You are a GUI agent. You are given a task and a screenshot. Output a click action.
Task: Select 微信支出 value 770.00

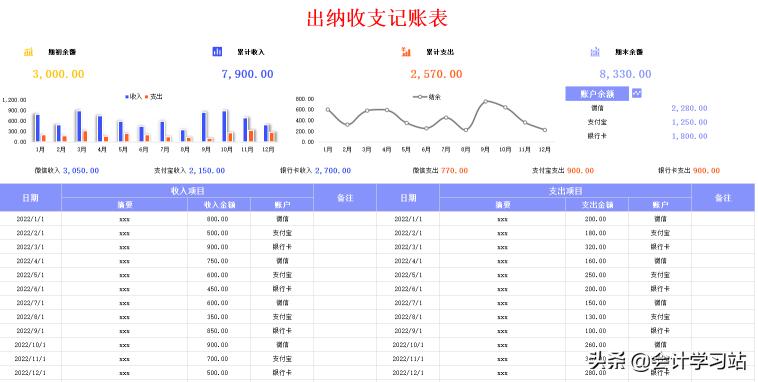click(x=454, y=171)
